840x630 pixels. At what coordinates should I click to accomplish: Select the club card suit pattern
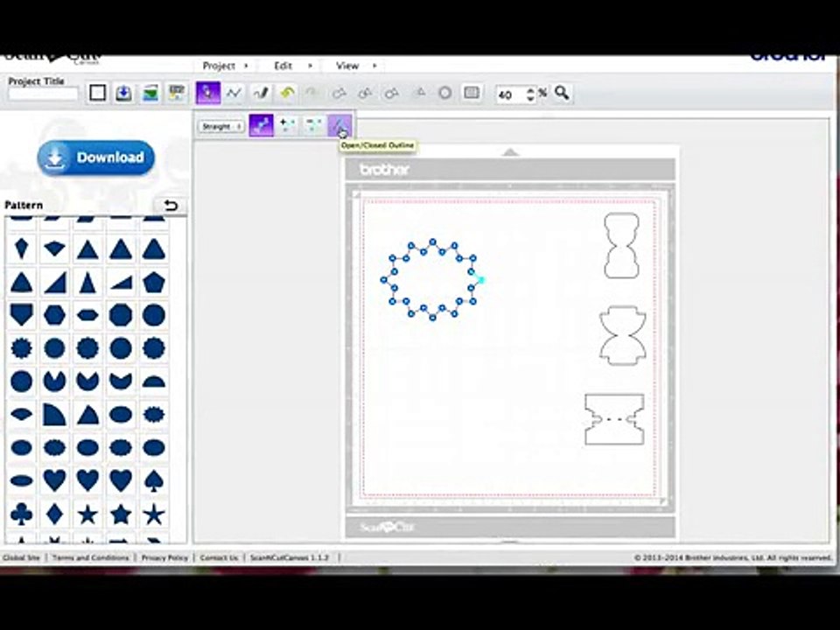pos(21,514)
